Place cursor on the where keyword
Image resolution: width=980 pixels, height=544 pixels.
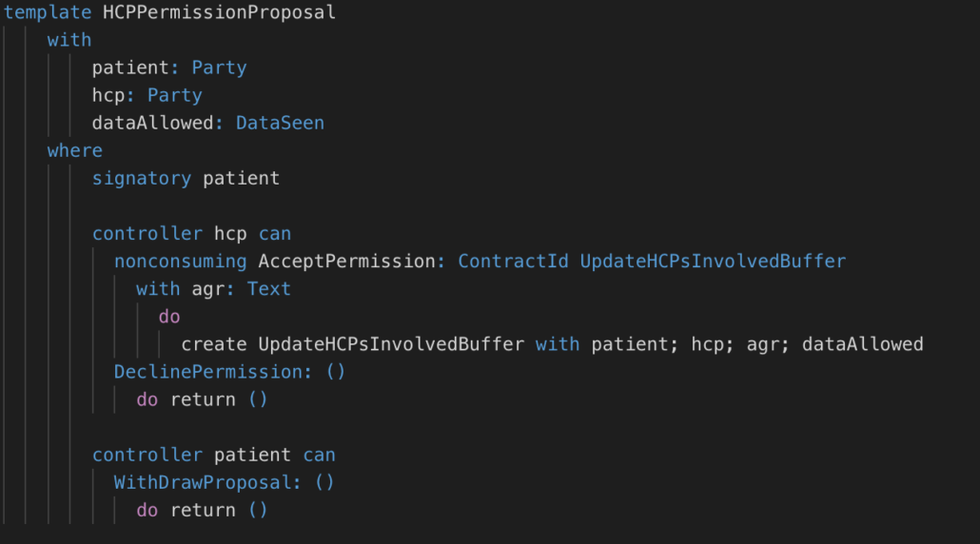75,150
